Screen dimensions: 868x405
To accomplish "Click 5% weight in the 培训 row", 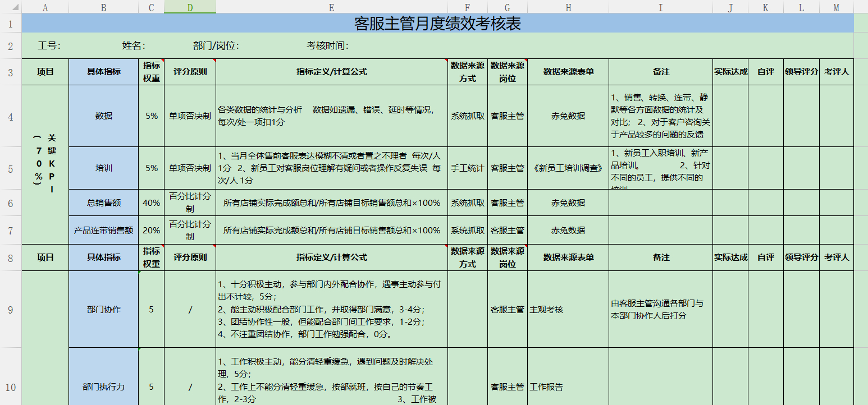I will coord(152,168).
